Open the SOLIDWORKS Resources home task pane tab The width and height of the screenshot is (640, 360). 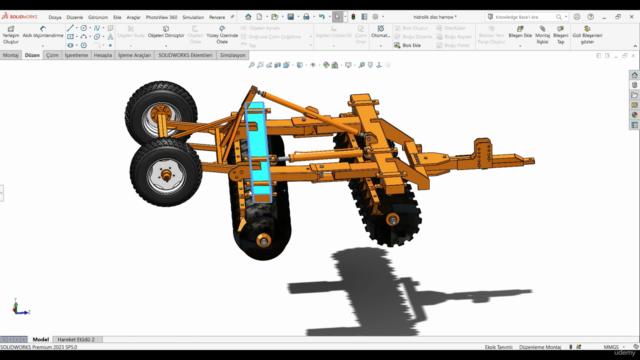pyautogui.click(x=634, y=75)
